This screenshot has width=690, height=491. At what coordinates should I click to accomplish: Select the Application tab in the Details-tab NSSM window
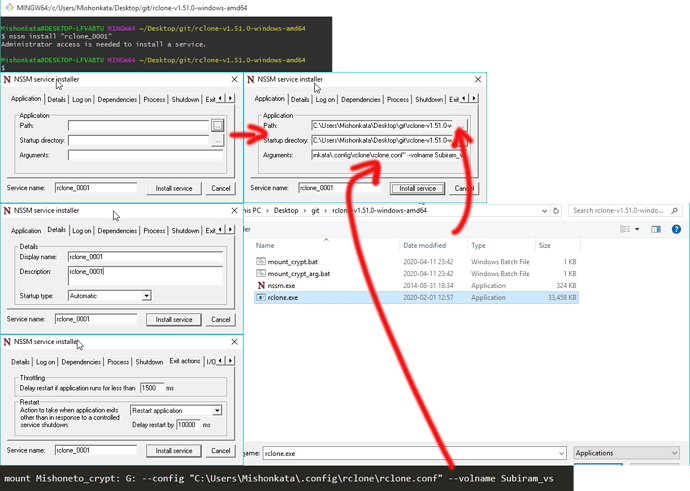[26, 231]
